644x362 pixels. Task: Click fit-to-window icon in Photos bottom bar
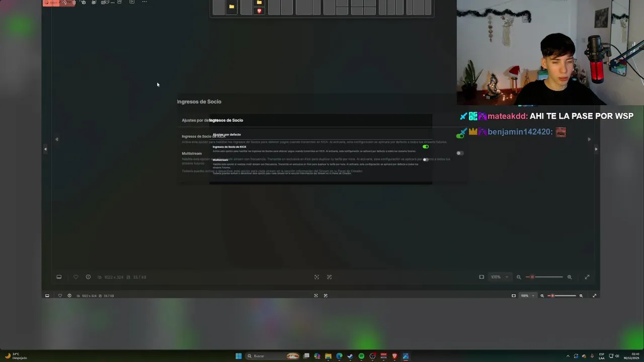[316, 296]
